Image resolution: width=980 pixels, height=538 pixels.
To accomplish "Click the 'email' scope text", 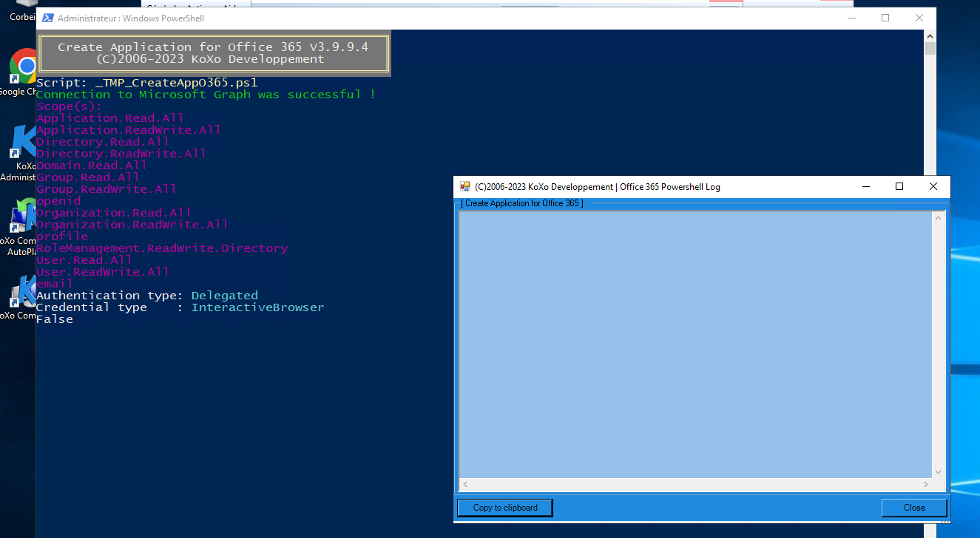I will [x=55, y=284].
